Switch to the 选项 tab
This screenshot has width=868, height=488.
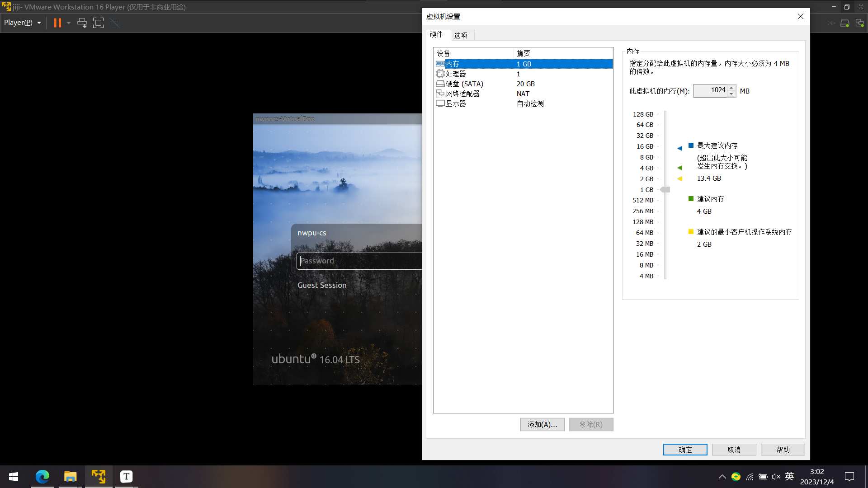coord(461,35)
